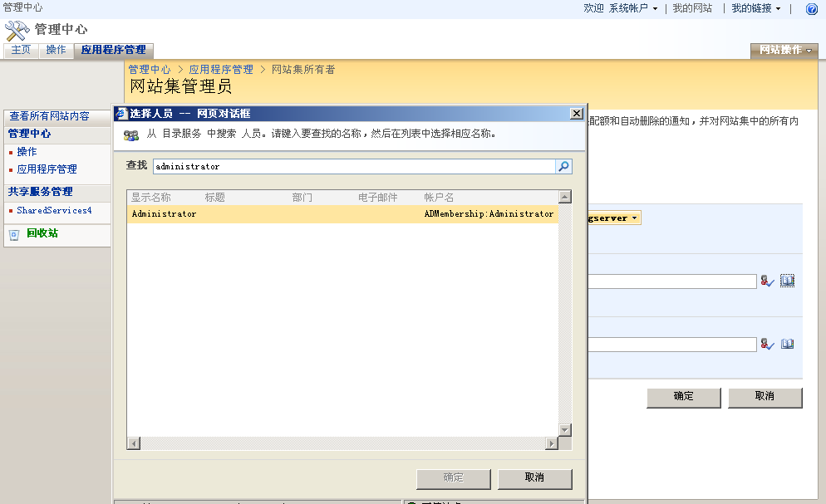Click the results list scroll up arrow

point(565,198)
